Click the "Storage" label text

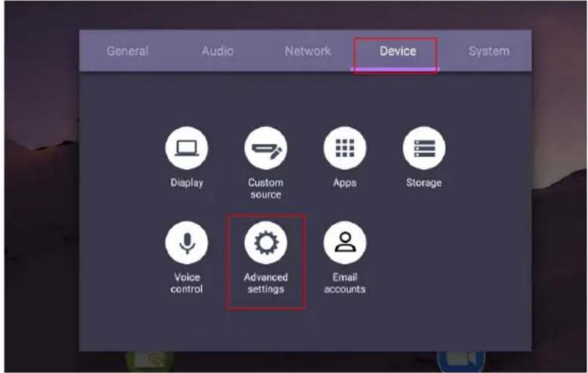coord(424,183)
